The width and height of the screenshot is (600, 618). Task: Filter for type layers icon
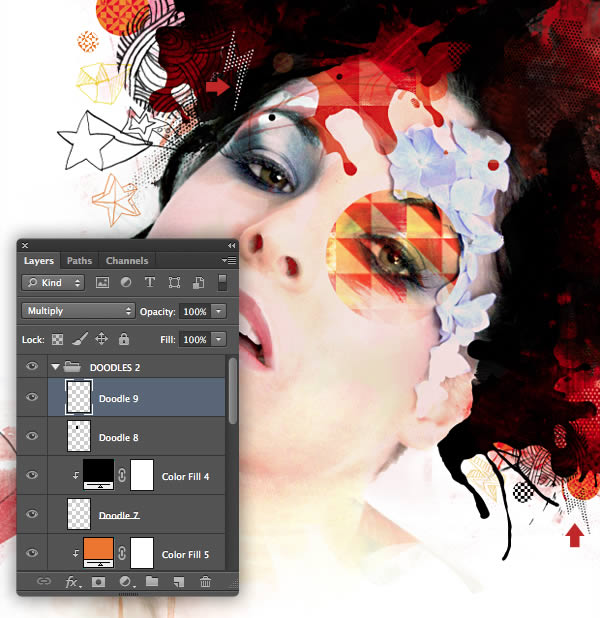[150, 282]
